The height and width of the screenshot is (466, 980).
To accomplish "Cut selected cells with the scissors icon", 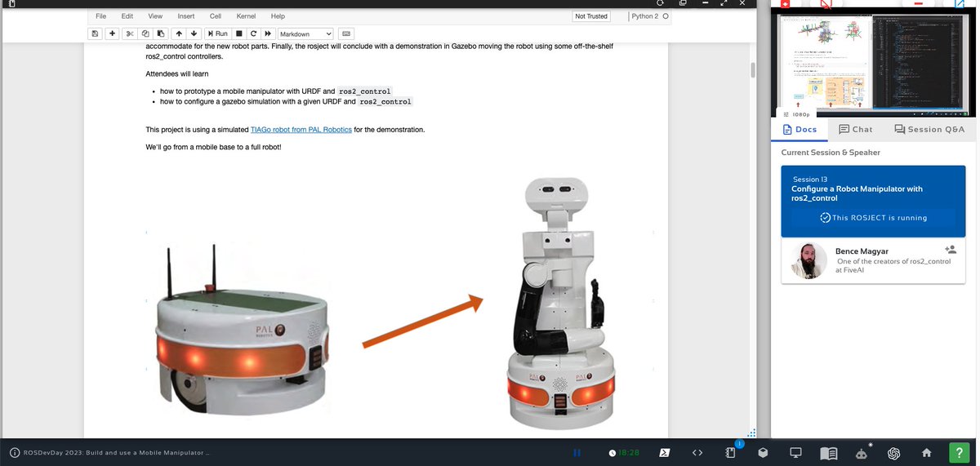I will (130, 33).
